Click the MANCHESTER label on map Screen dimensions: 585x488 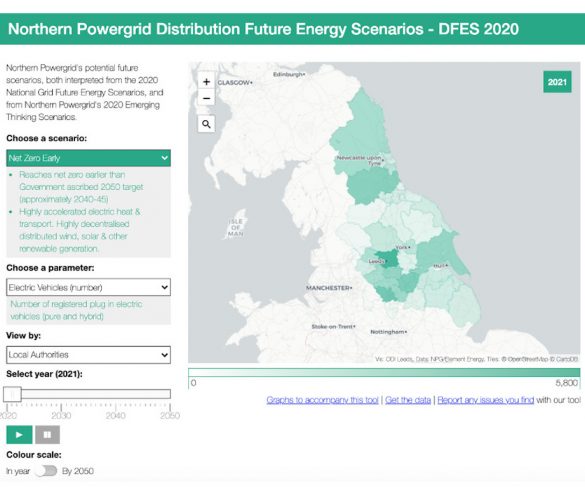click(329, 288)
